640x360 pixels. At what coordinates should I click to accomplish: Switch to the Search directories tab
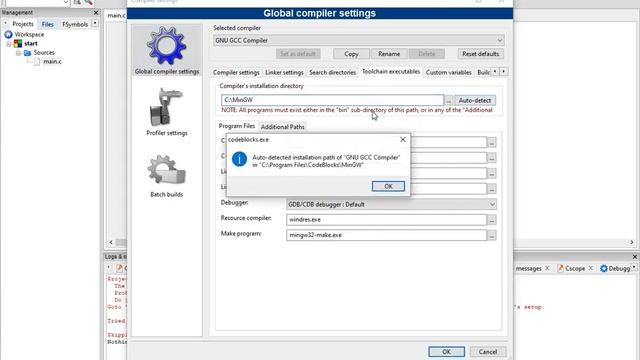click(x=332, y=72)
